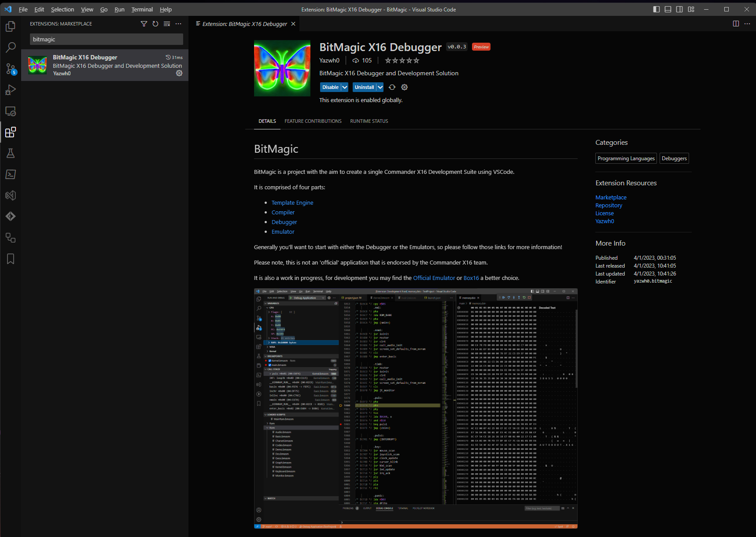Open the diamond-shaped activity bar icon
756x537 pixels.
(11, 216)
